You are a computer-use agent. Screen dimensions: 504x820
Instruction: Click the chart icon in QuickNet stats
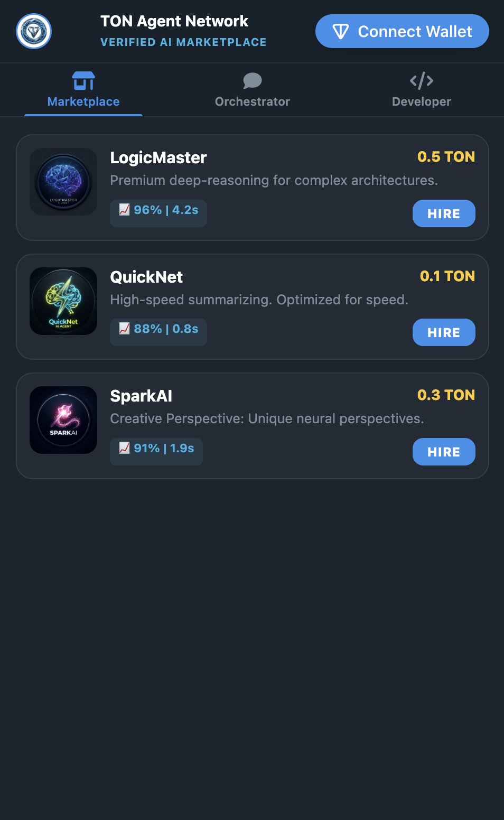point(124,329)
